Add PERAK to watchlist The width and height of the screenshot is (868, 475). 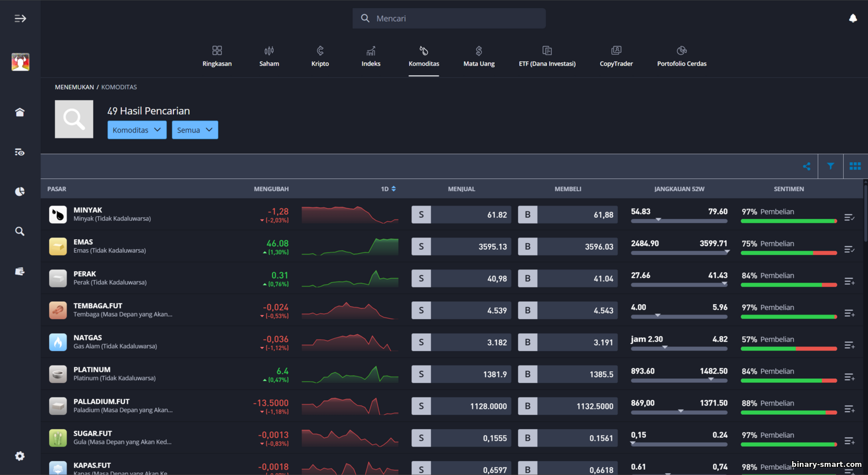(x=849, y=281)
